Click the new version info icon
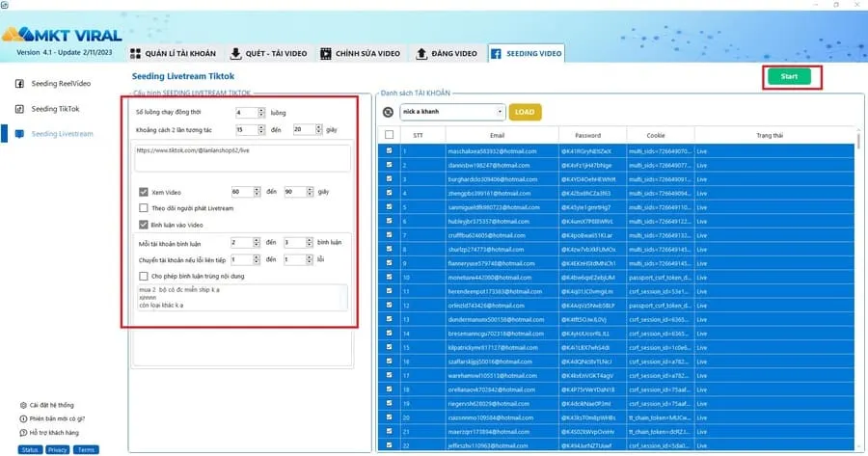Viewport: 868px width, 456px height. pyautogui.click(x=22, y=418)
